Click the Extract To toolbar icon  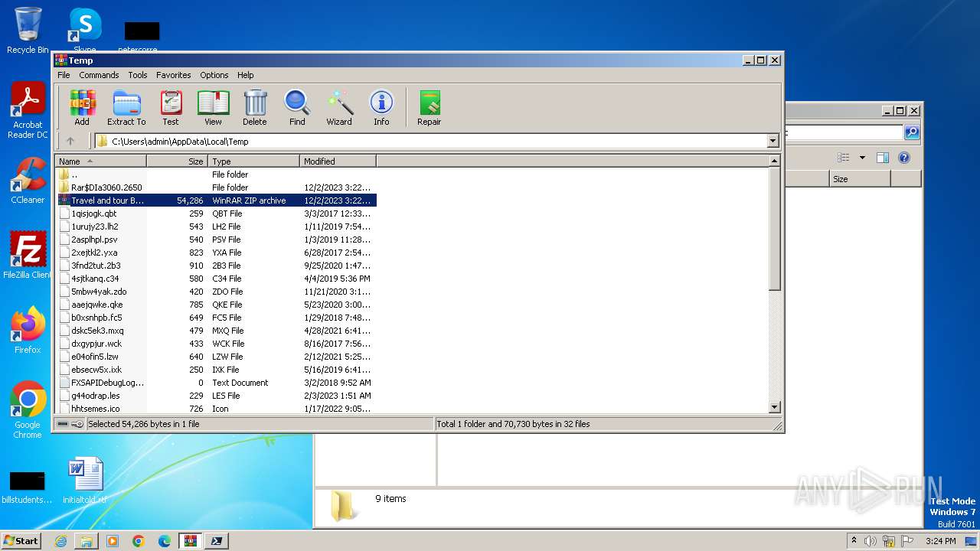[x=126, y=108]
